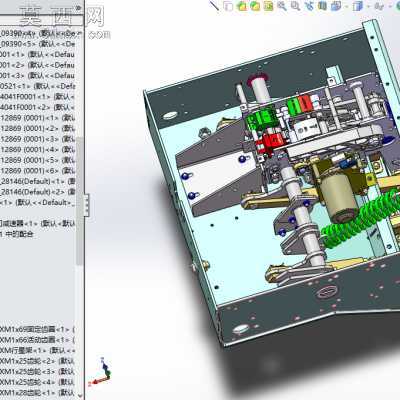
Task: Click the XYZ coordinate triad
Action: (x=101, y=372)
